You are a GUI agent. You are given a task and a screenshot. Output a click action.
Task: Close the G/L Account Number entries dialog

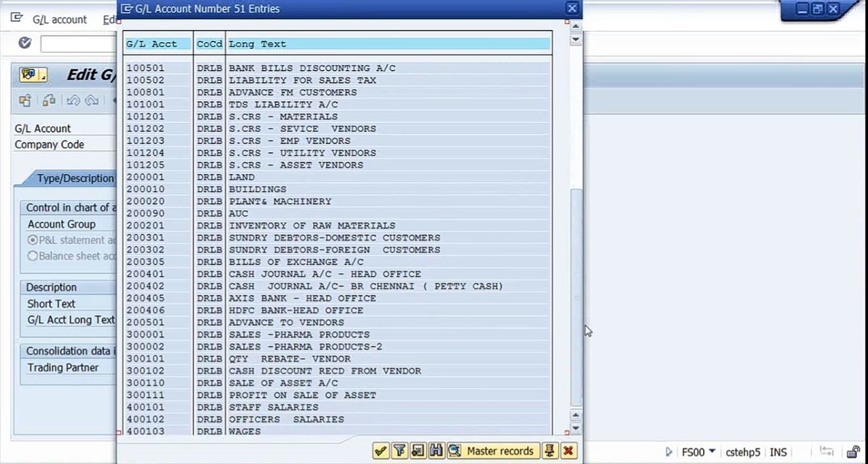tap(572, 9)
